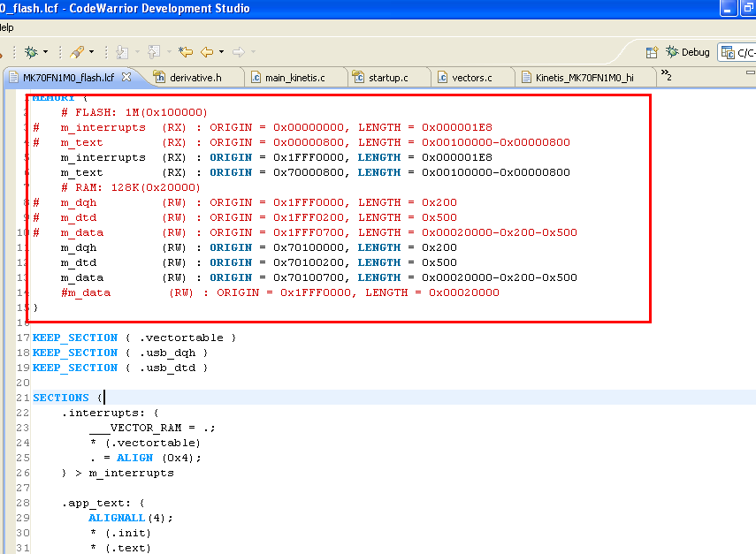
Task: Click line number 17 in the gutter
Action: pos(23,338)
